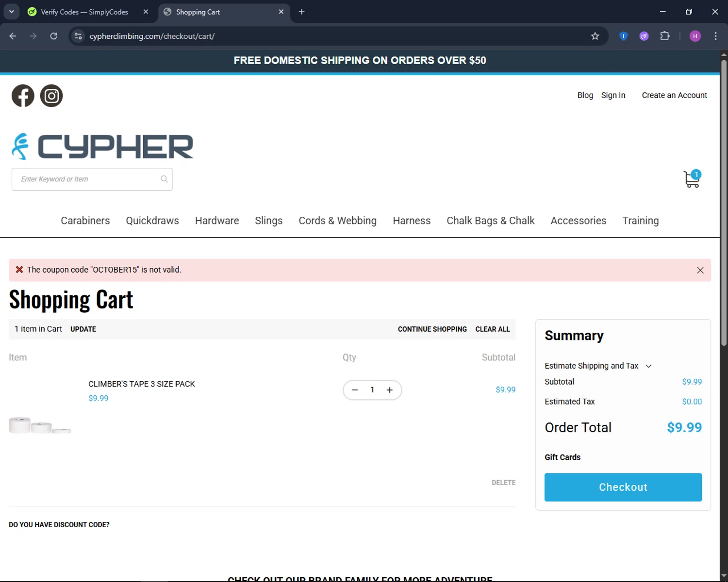Dismiss the invalid coupon error message
Image resolution: width=728 pixels, height=582 pixels.
(700, 270)
